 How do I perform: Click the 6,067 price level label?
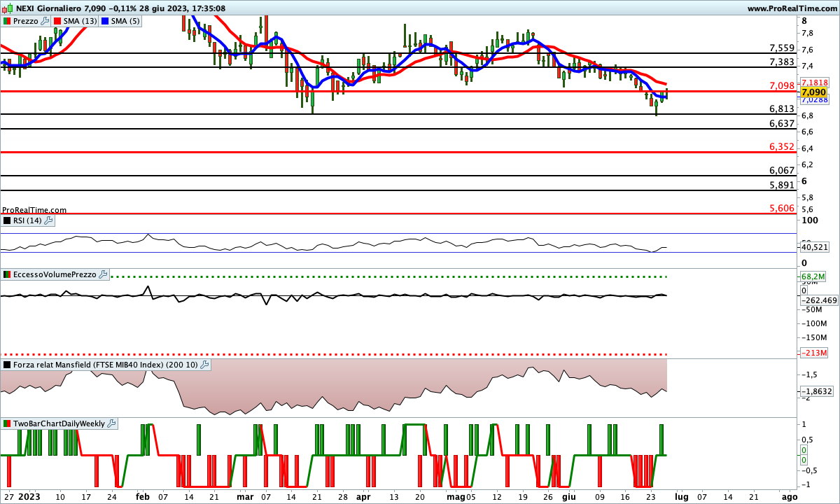click(782, 171)
